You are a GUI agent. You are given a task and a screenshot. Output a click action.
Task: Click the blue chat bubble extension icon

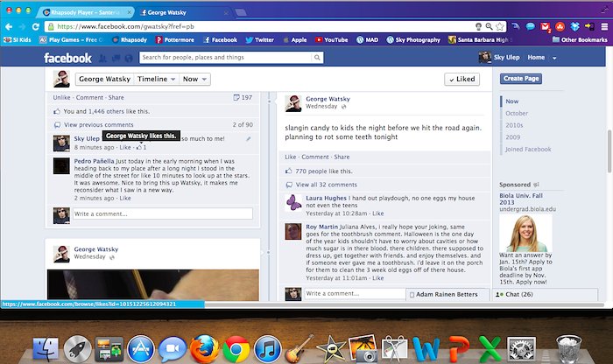coord(531,26)
